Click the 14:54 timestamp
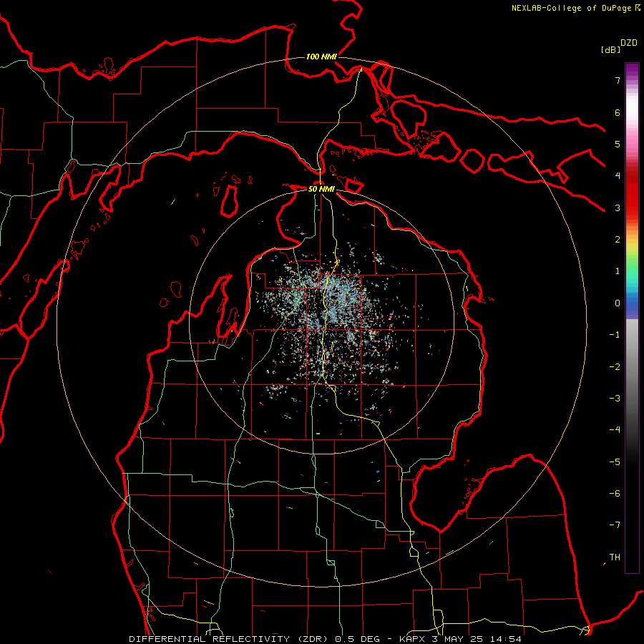The height and width of the screenshot is (644, 644). point(506,639)
